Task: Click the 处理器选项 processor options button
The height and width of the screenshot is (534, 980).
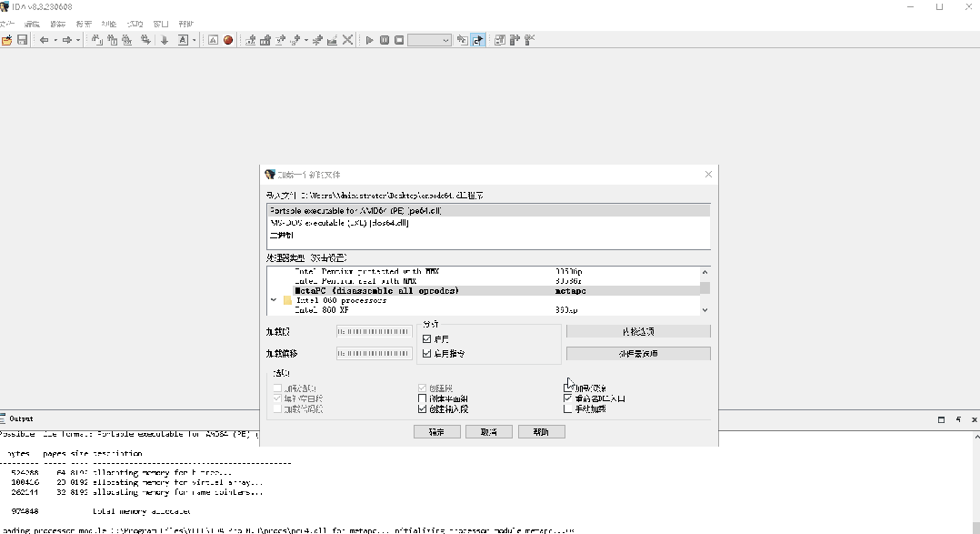Action: tap(638, 353)
